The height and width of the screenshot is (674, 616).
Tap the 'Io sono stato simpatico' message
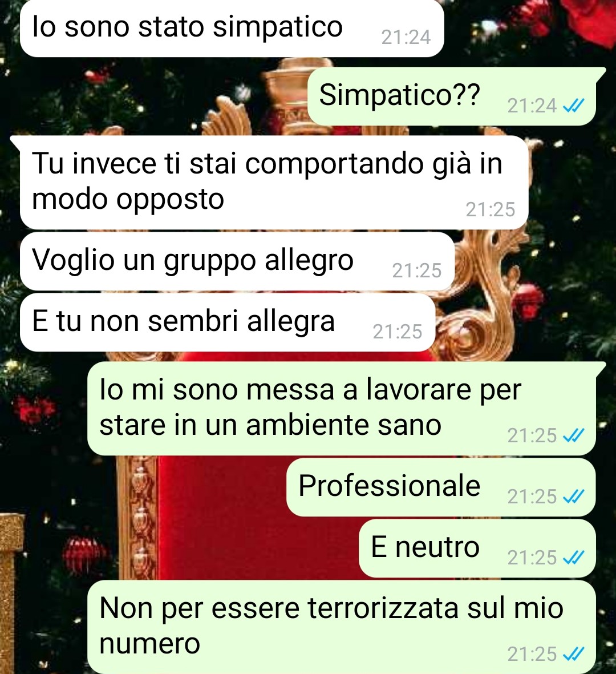click(x=232, y=29)
